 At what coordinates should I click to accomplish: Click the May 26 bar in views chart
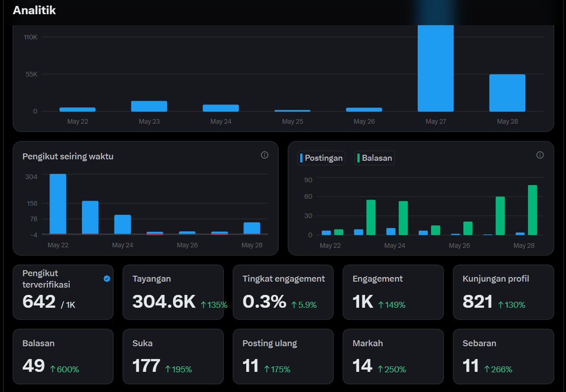point(364,110)
